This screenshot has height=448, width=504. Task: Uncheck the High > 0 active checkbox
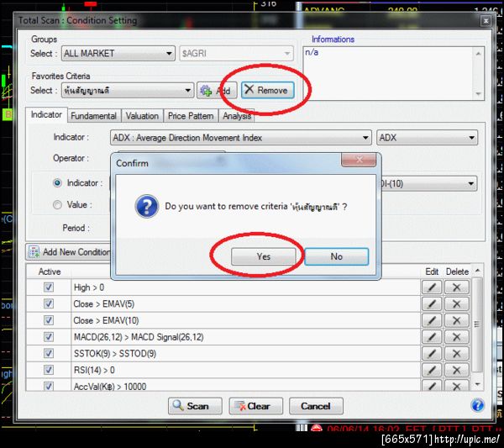[49, 287]
